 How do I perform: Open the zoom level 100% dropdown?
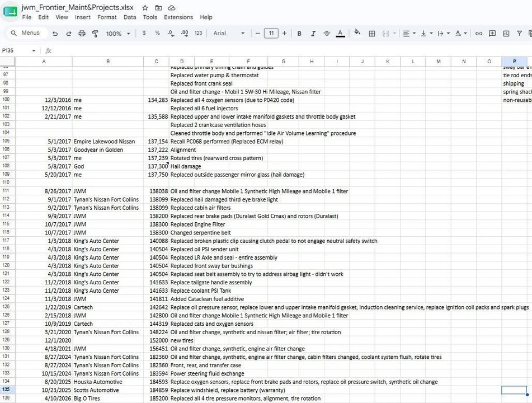click(118, 33)
